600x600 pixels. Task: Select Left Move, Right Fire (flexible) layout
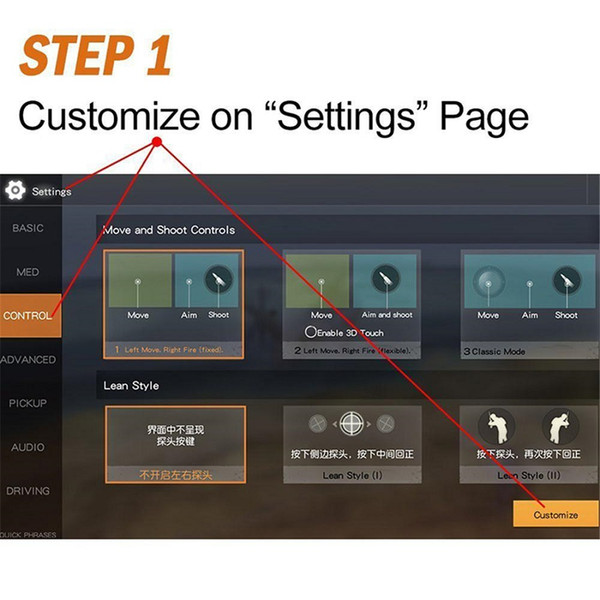pos(352,304)
